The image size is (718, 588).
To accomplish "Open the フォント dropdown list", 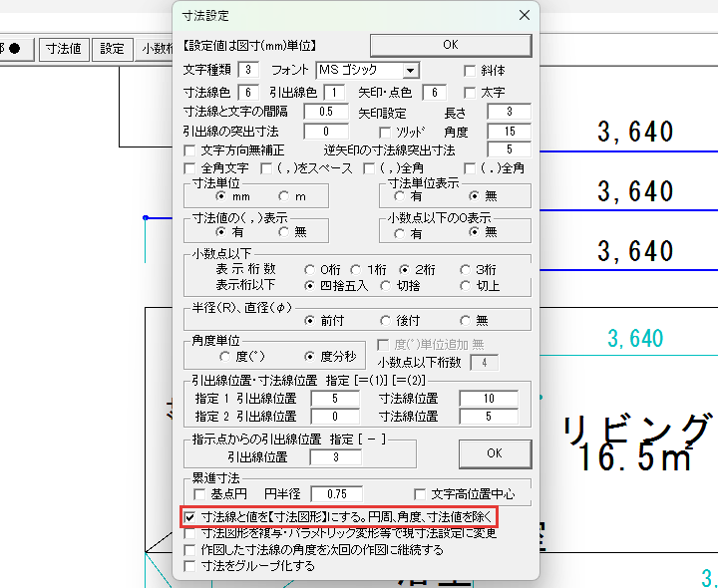I will pyautogui.click(x=410, y=71).
